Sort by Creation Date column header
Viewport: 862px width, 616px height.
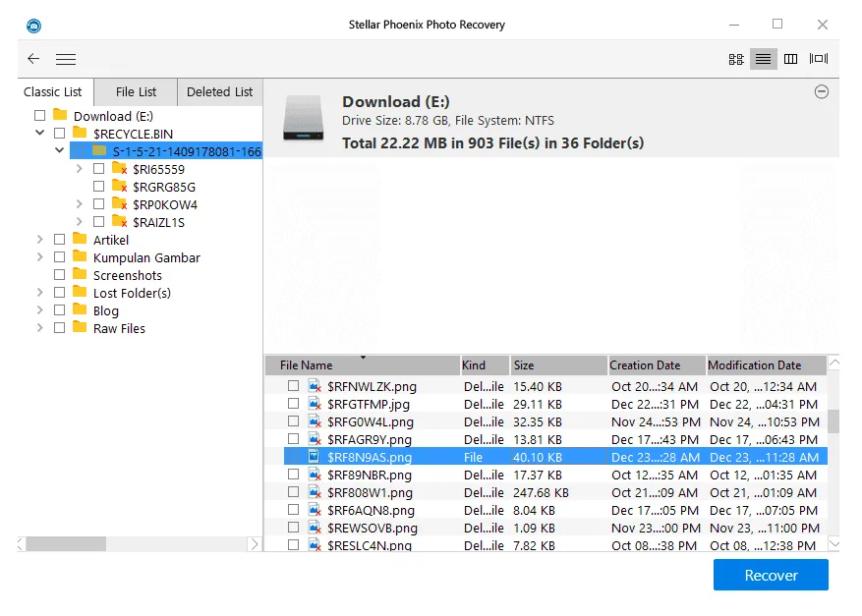click(x=657, y=364)
